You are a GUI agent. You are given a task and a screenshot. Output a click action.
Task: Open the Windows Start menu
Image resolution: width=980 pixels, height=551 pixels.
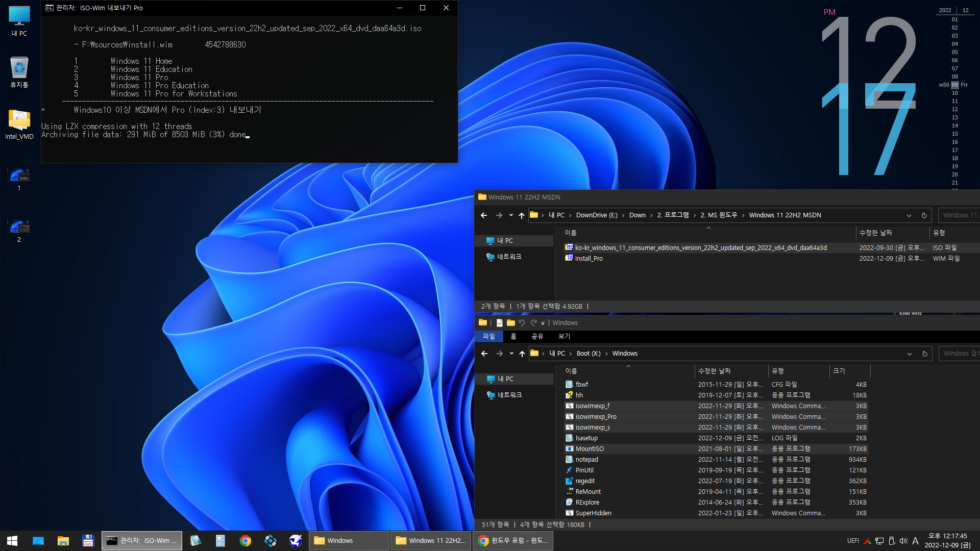tap(12, 541)
